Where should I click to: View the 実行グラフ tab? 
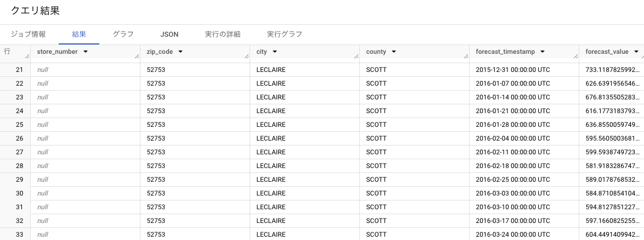[284, 34]
